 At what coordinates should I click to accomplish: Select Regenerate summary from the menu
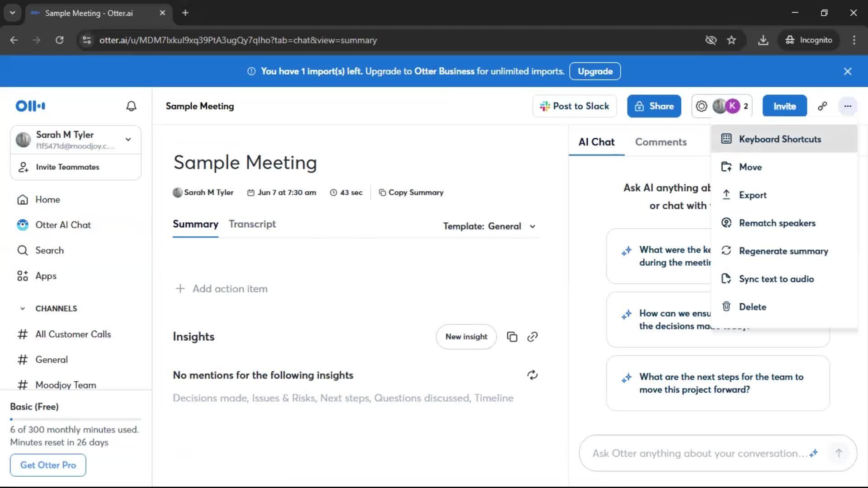(784, 251)
